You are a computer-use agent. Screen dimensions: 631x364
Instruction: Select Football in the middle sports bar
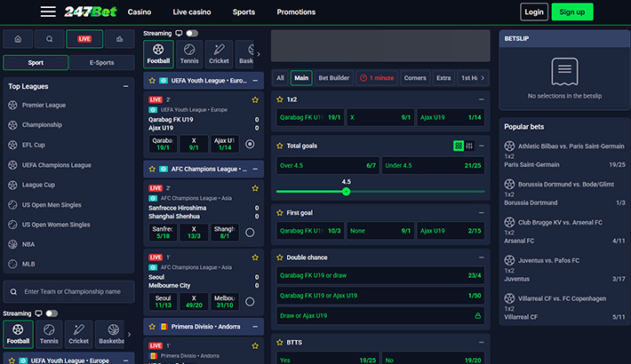click(x=158, y=54)
